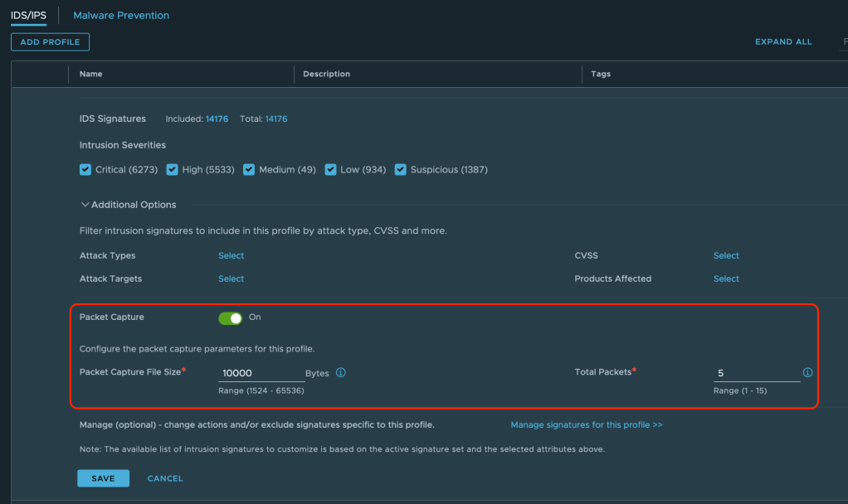Toggle the Medium severity checkbox
This screenshot has width=848, height=504.
[x=249, y=170]
